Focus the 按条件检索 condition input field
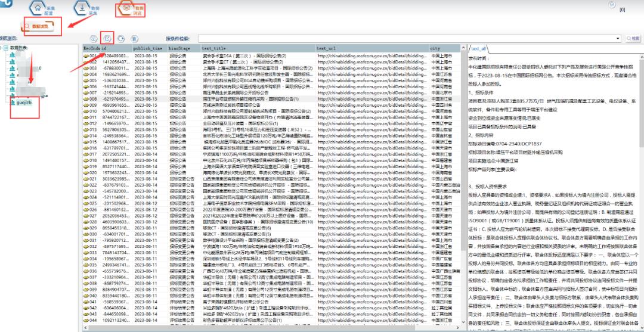 [x=407, y=38]
